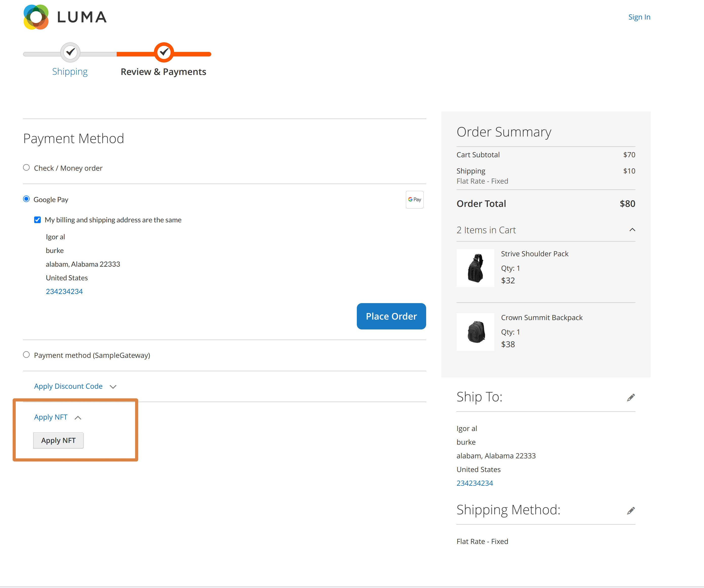The width and height of the screenshot is (704, 588).
Task: Edit Ship To address pencil icon
Action: pos(631,398)
